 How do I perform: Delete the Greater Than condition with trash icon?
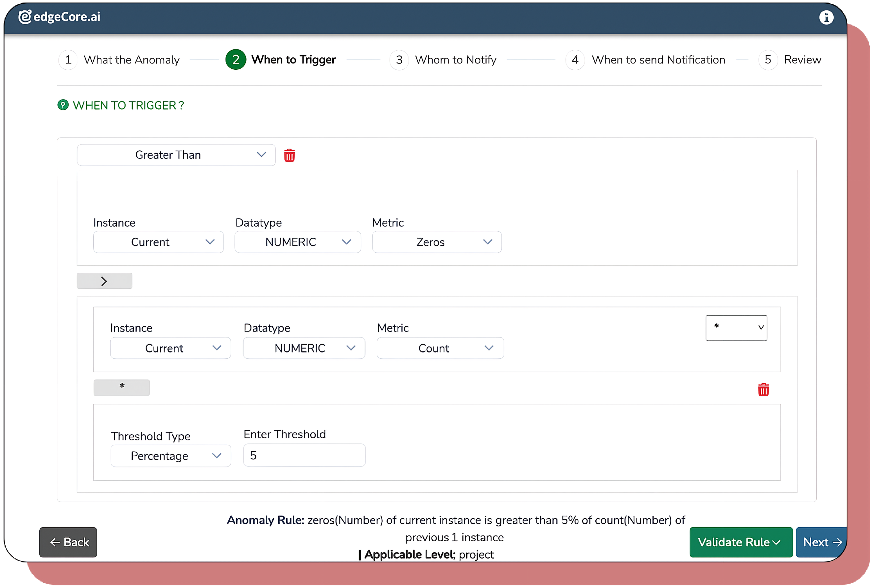[x=289, y=155]
